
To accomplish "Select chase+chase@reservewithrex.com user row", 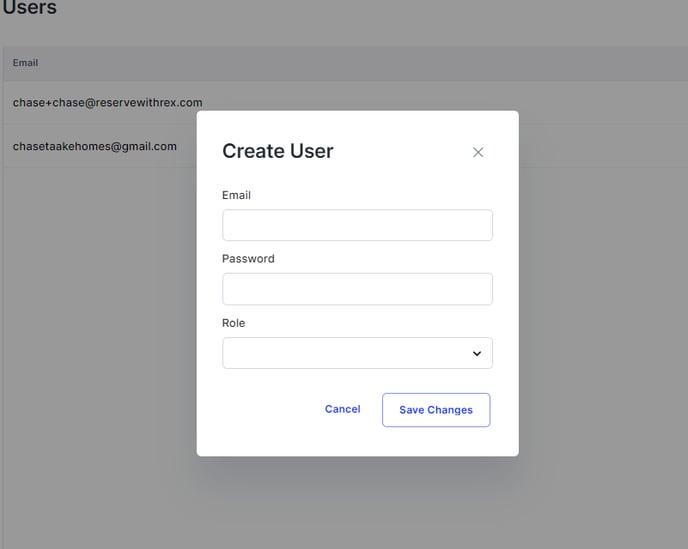I will pos(345,103).
